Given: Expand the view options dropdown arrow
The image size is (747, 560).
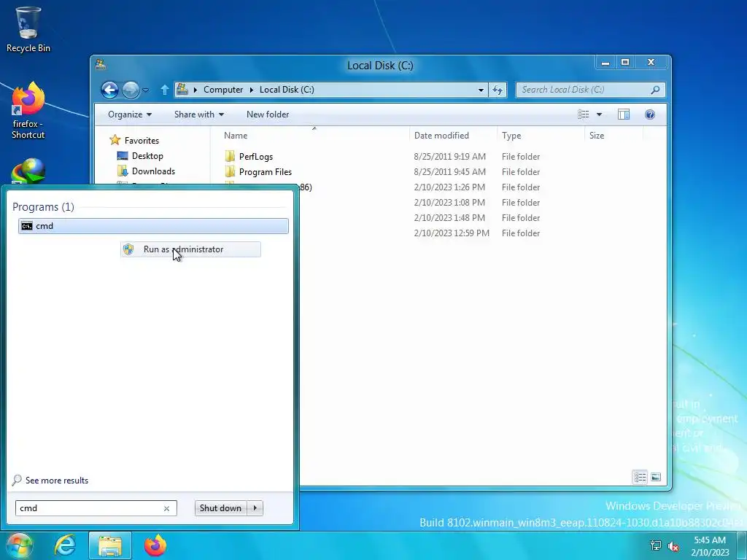Looking at the screenshot, I should (600, 114).
